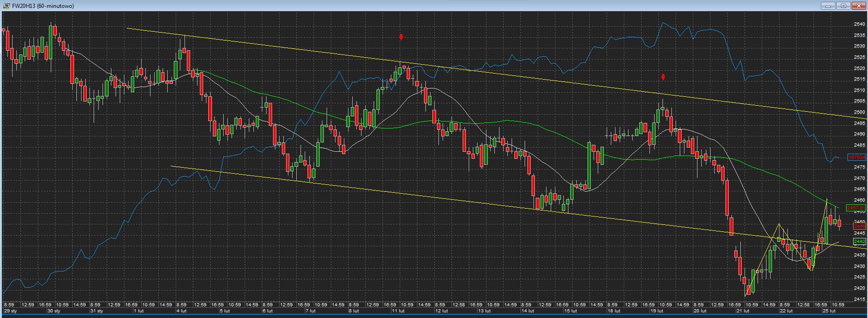Select the blue indicator value label 107034
The image size is (868, 318).
point(857,157)
